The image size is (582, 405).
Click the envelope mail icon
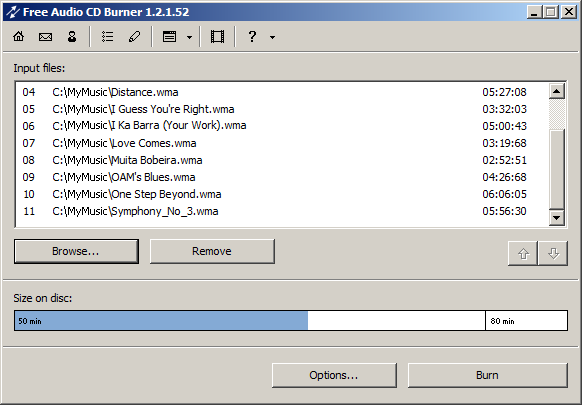click(x=45, y=37)
